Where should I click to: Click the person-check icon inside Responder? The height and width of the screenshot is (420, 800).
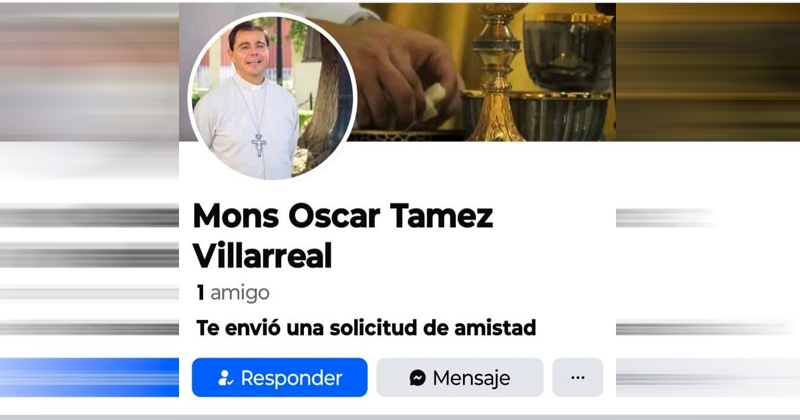(225, 378)
